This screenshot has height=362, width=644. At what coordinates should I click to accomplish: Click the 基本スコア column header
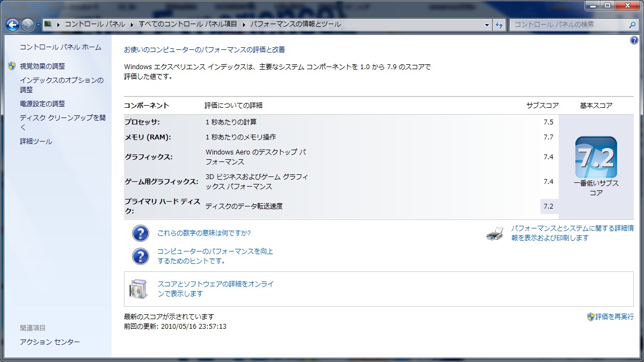(596, 105)
